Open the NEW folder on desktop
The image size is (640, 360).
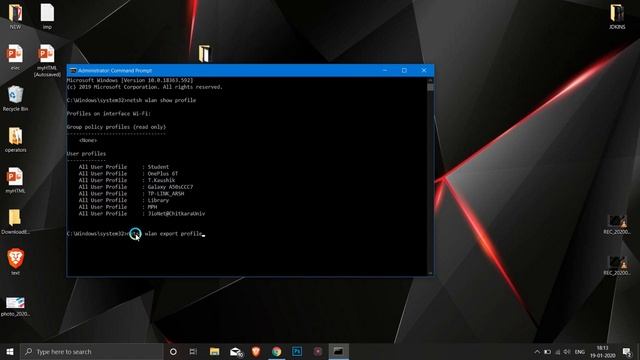coord(15,16)
